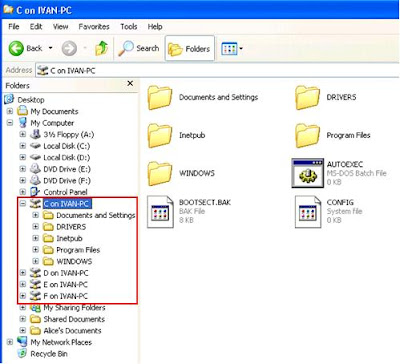
Task: Click the Forward arrow button
Action: (69, 49)
